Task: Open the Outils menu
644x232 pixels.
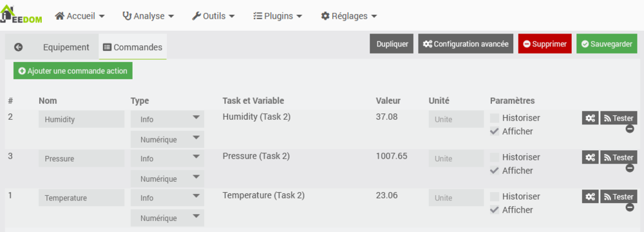Action: coord(213,16)
